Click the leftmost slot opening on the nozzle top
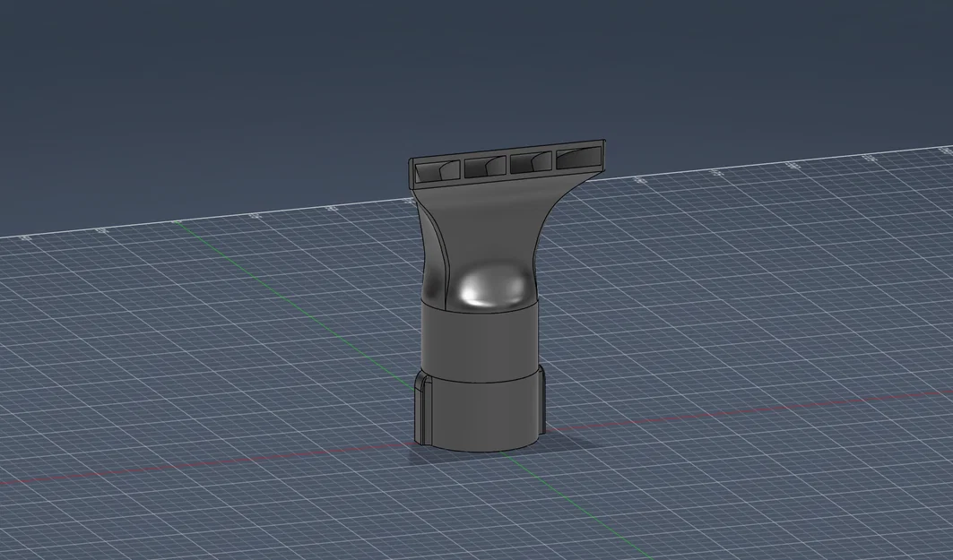 click(437, 171)
